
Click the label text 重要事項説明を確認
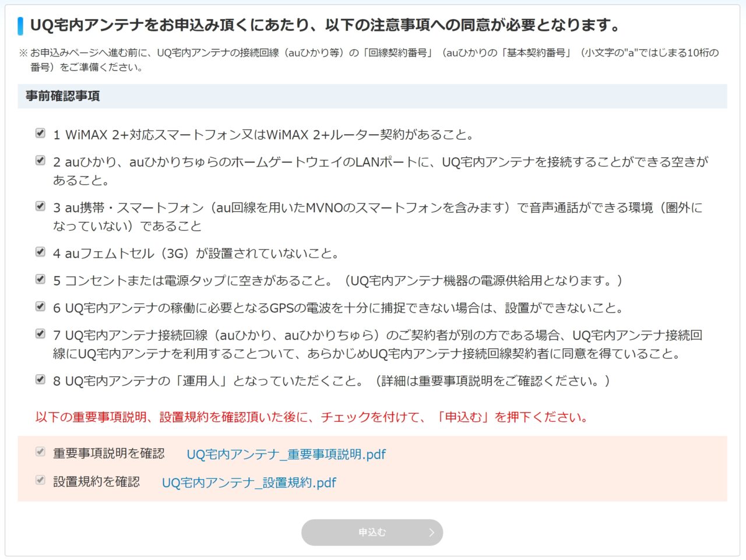pos(109,453)
